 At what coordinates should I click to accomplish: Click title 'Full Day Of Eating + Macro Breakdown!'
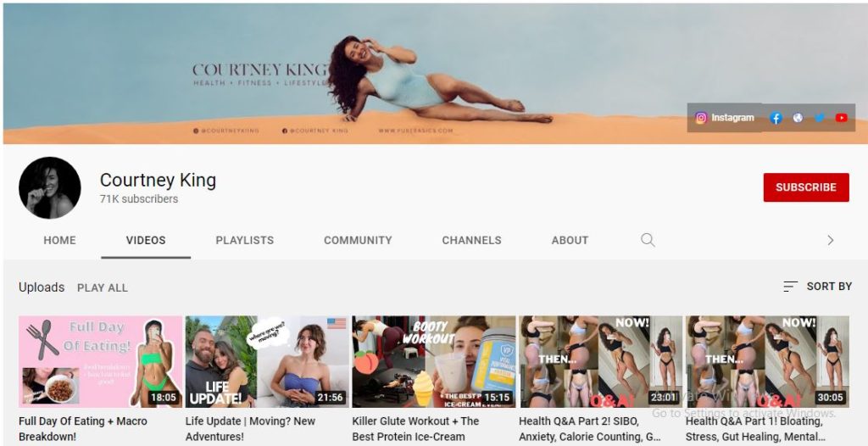83,429
